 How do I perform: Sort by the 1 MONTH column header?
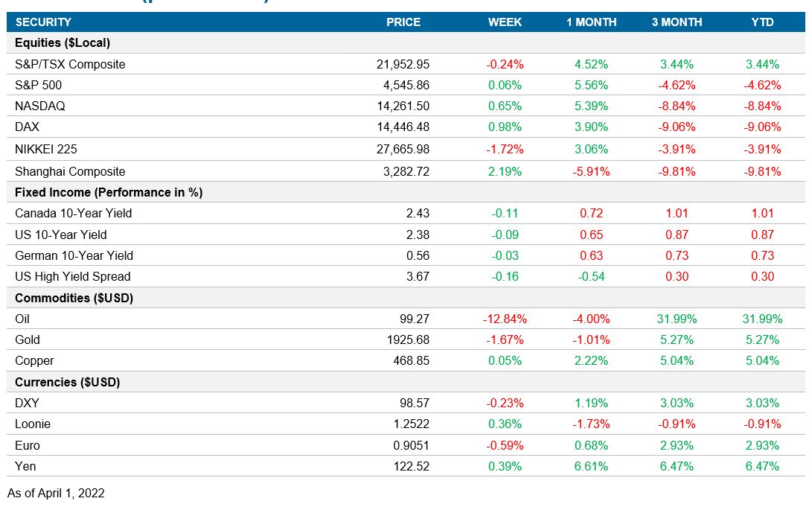coord(592,22)
